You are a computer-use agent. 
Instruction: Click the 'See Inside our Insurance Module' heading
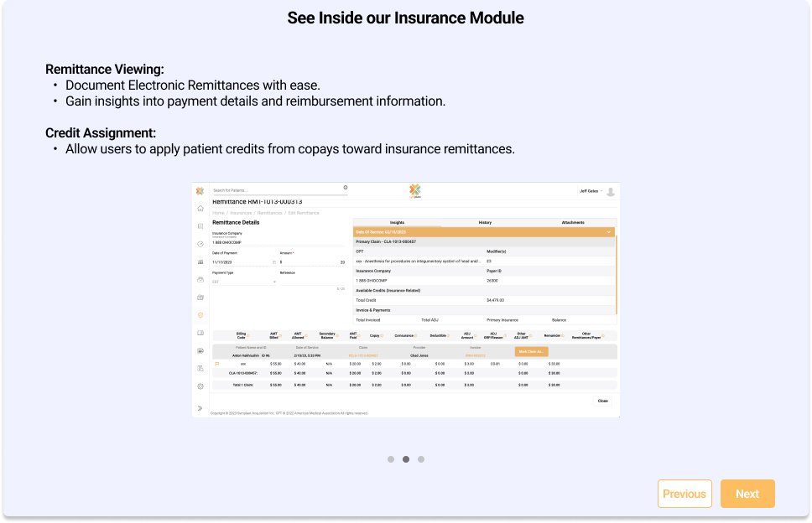tap(405, 18)
